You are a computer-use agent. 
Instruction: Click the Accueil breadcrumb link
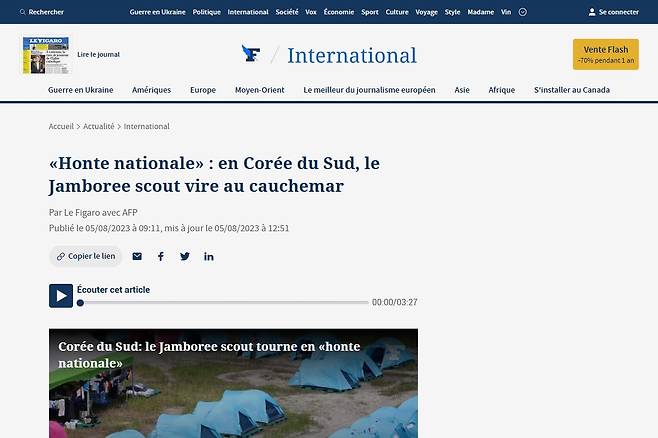pos(61,127)
